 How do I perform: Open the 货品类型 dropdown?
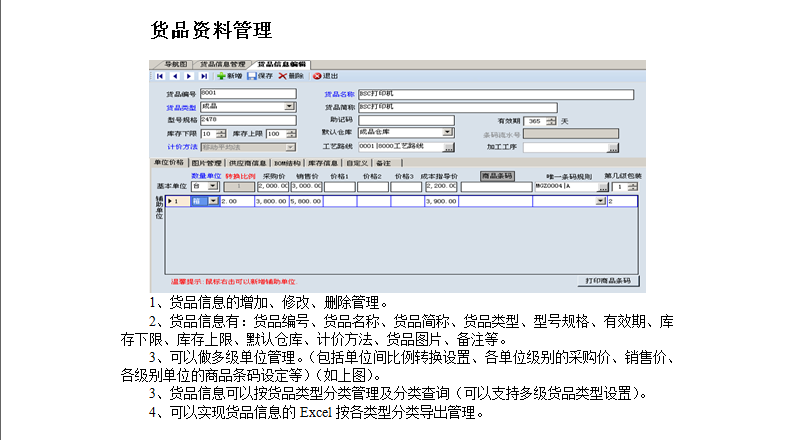coord(290,106)
